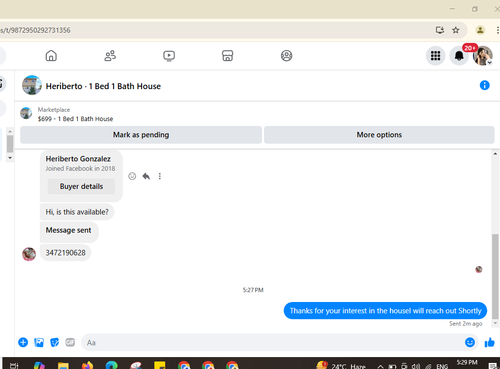Screen dimensions: 500x369
Task: Open the Chrome profile icon
Action: tap(480, 30)
